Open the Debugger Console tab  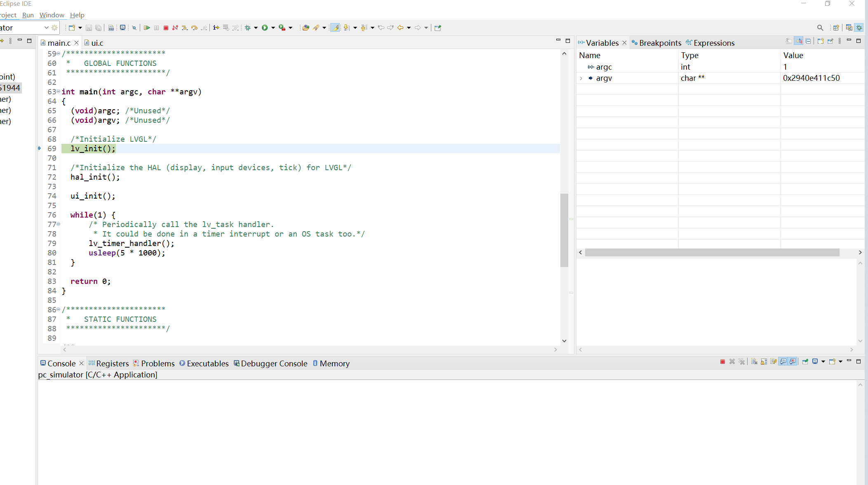274,363
